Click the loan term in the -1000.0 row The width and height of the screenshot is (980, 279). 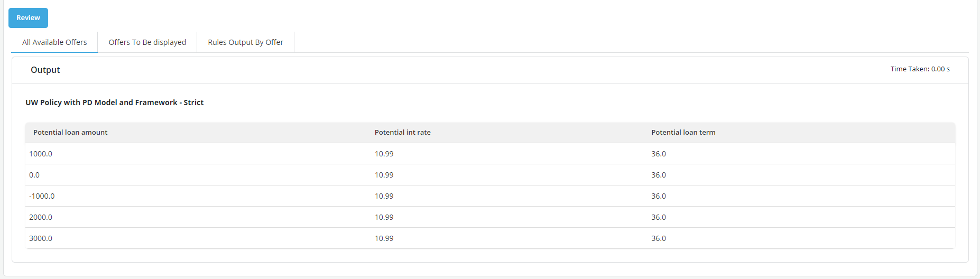(x=658, y=196)
